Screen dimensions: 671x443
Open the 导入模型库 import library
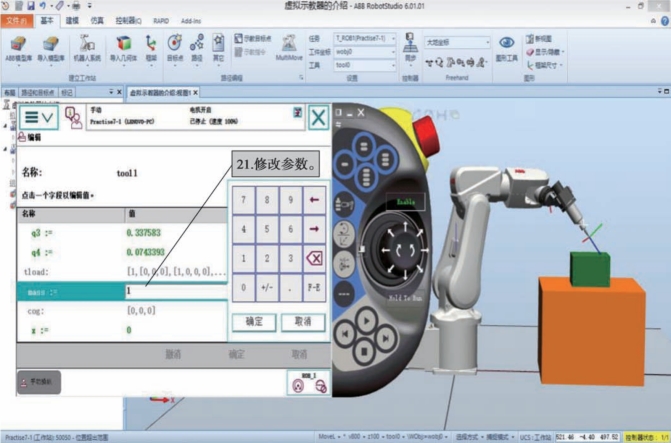point(50,49)
